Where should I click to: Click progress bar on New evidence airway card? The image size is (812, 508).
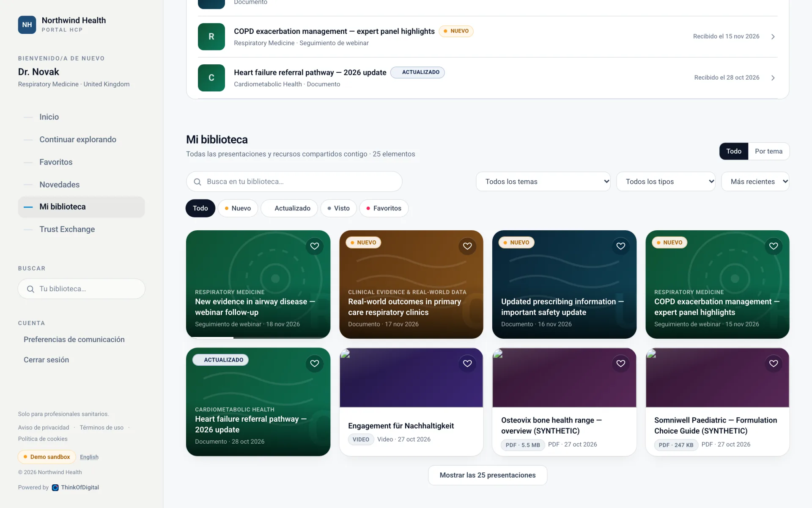tap(258, 337)
